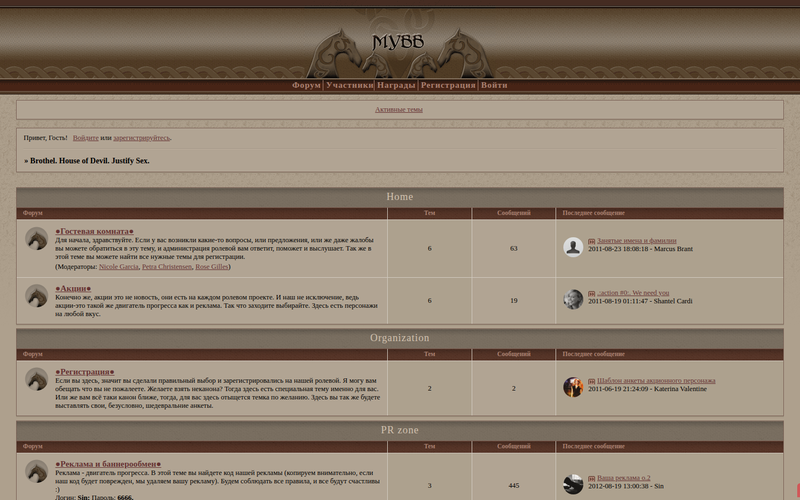Click the forum icon beside Регистрация forum
The image size is (800, 500).
(x=37, y=379)
